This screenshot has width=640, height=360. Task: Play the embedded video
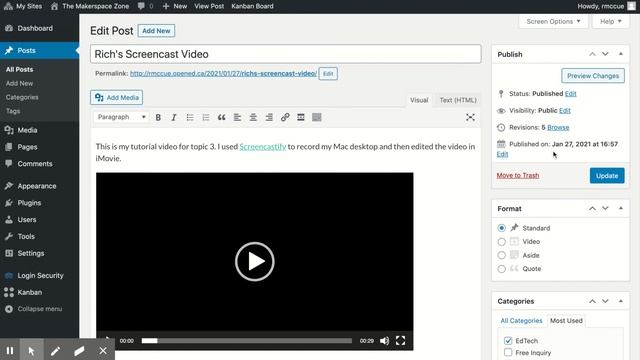click(x=255, y=262)
